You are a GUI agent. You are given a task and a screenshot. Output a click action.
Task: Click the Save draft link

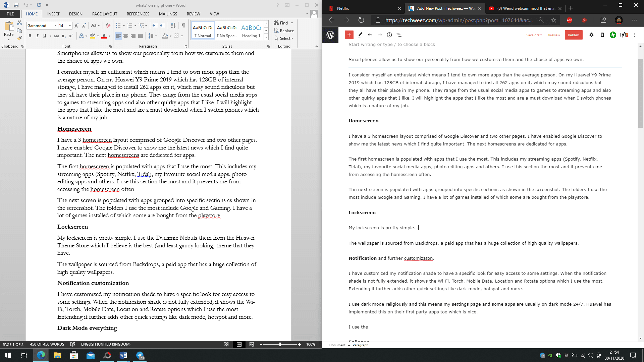(534, 35)
